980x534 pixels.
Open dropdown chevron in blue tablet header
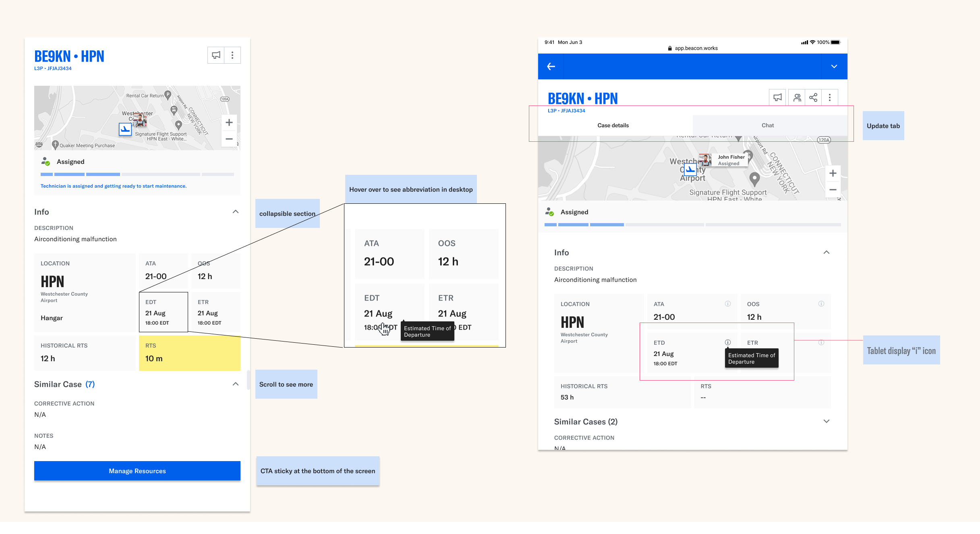[x=834, y=66]
